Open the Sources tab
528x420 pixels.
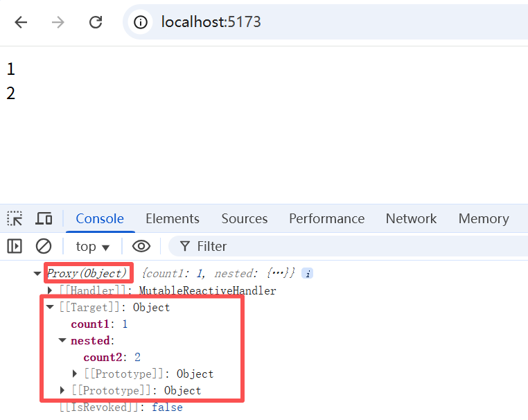(245, 219)
